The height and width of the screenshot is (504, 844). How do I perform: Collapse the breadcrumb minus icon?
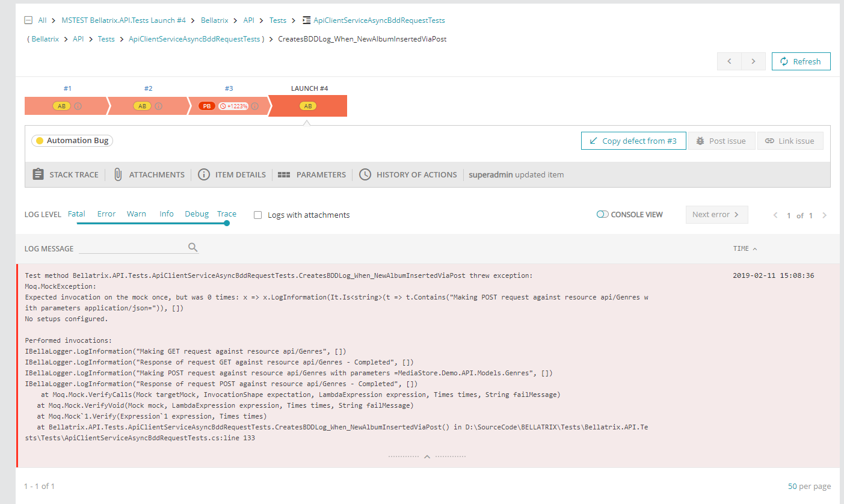[x=28, y=20]
